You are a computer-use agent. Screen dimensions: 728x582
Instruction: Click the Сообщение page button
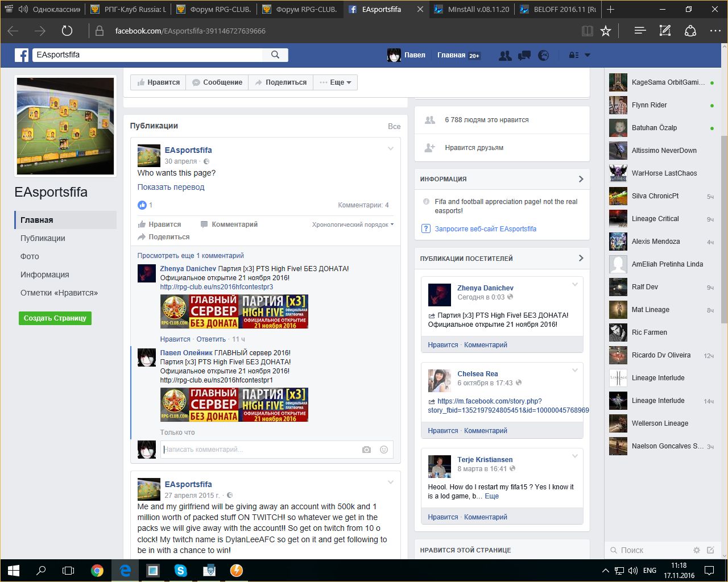click(x=217, y=82)
